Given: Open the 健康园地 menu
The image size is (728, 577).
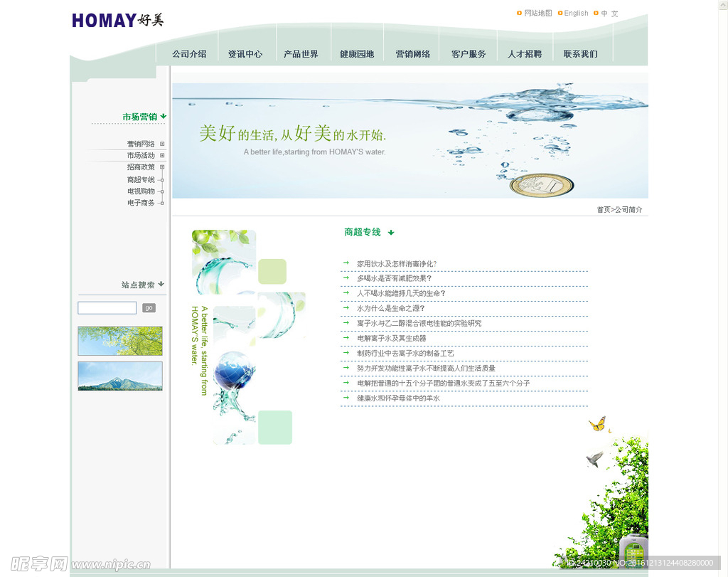Looking at the screenshot, I should pos(357,54).
